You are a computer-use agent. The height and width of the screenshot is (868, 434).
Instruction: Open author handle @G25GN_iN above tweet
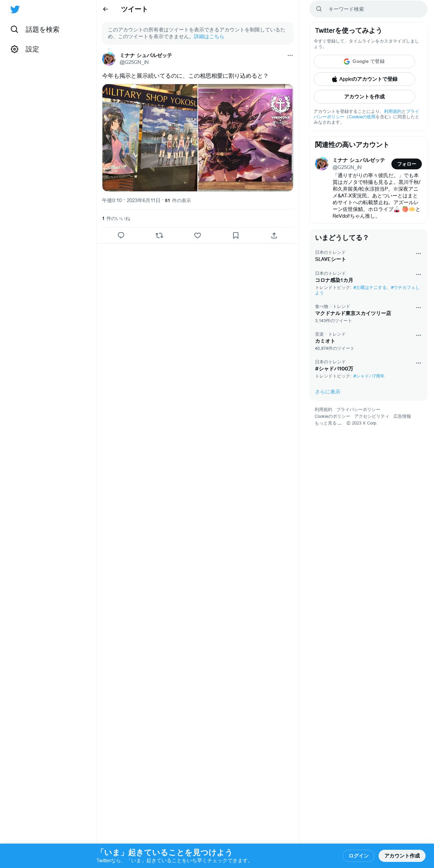(134, 62)
